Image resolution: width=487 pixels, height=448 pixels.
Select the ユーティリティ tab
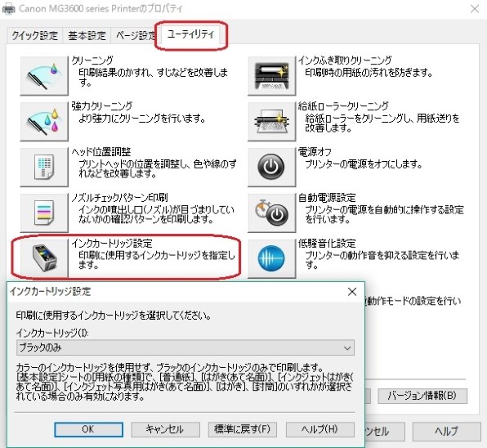click(x=190, y=34)
